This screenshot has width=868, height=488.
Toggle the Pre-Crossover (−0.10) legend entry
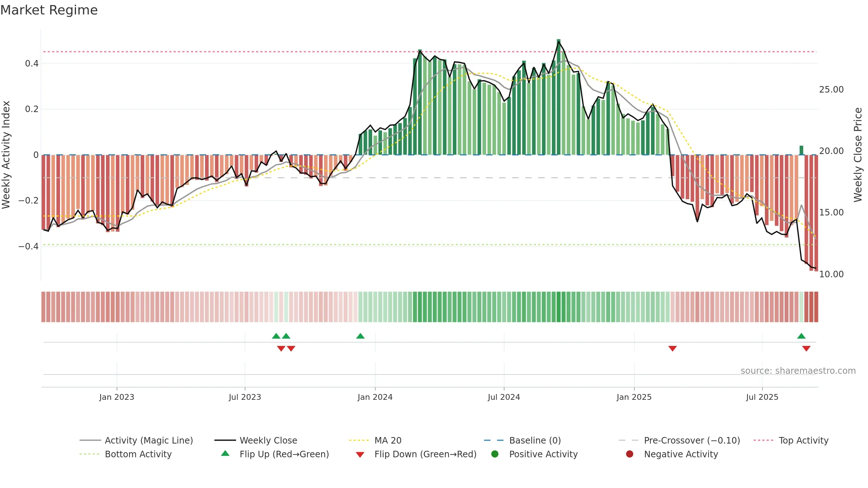coord(679,440)
